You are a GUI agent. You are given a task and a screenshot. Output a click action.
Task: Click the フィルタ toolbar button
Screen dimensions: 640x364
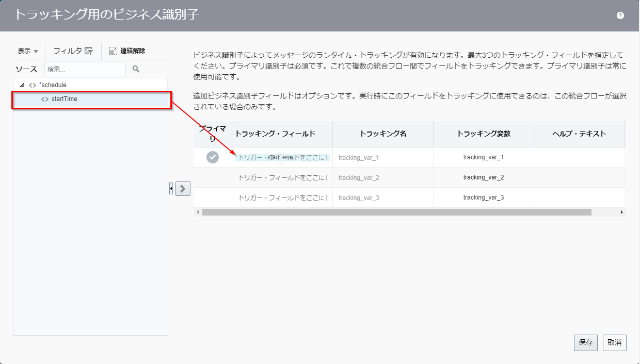73,51
